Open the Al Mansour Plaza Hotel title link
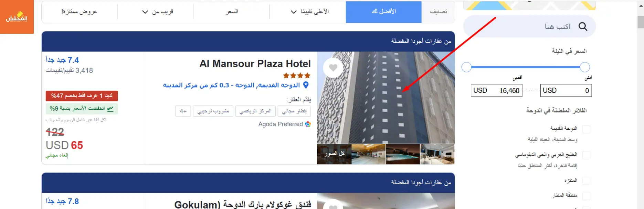 255,64
